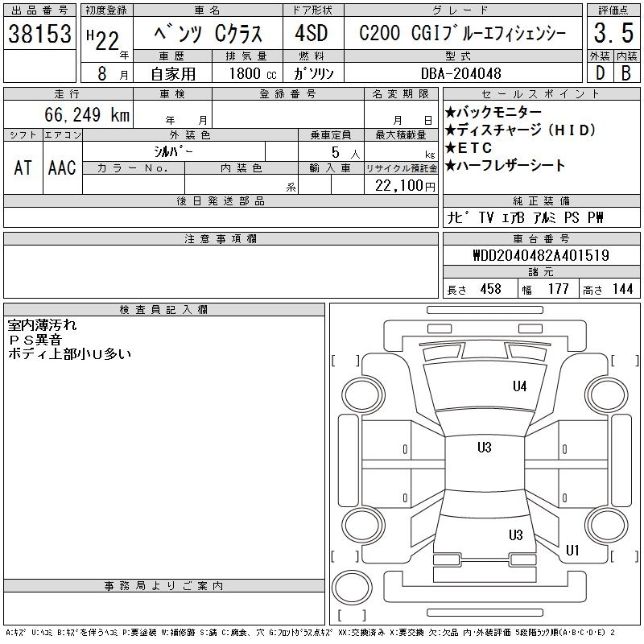Viewport: 644px width, 644px height.
Task: Click inspector note ボディ上部小Ｕ多い
Action: [x=69, y=353]
